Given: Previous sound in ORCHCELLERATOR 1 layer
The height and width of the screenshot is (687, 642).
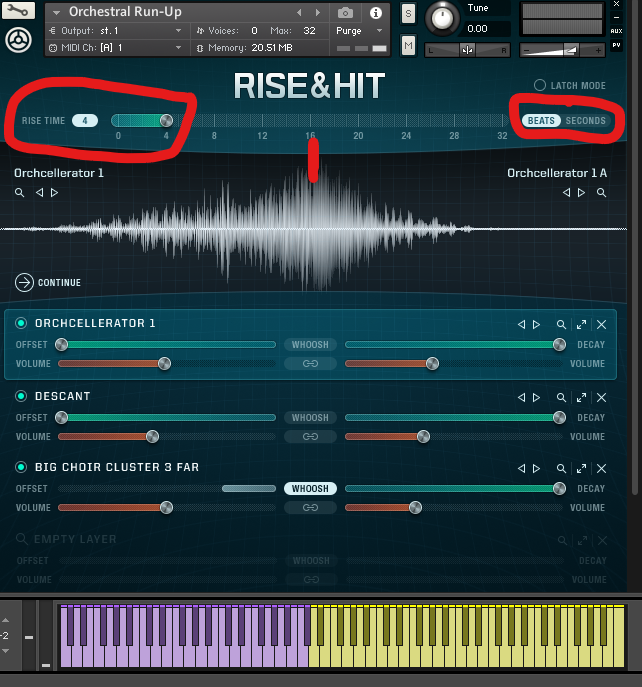Looking at the screenshot, I should [521, 324].
